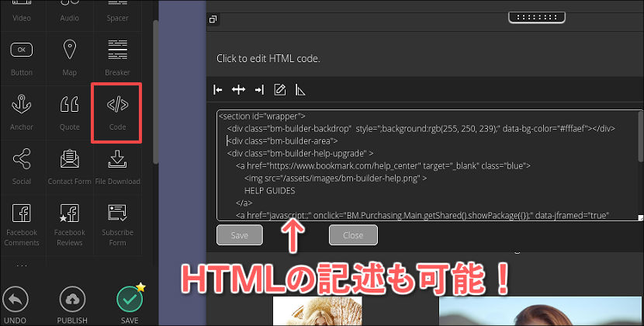This screenshot has height=326, width=644.
Task: Click the showPackage onclick code line
Action: click(422, 216)
